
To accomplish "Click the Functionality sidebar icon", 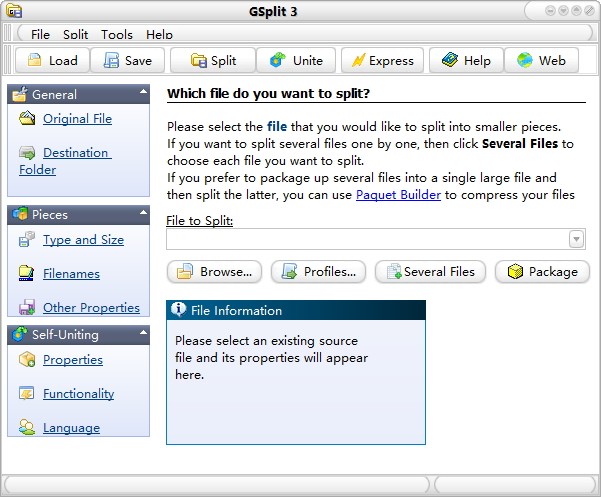I will click(x=26, y=394).
